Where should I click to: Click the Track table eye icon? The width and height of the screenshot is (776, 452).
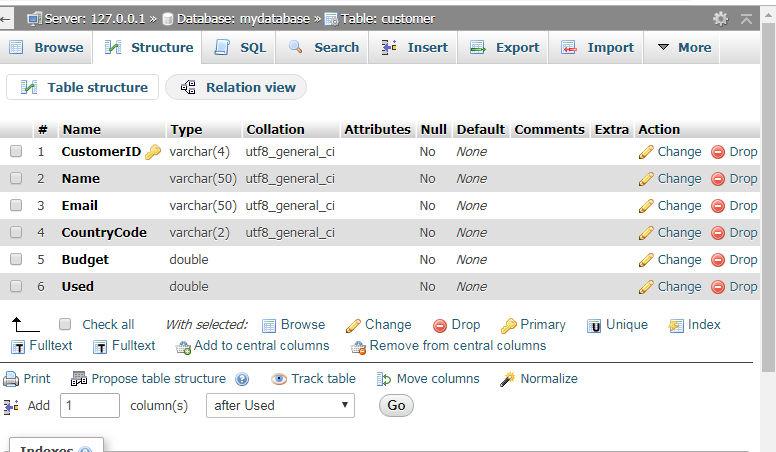[279, 379]
